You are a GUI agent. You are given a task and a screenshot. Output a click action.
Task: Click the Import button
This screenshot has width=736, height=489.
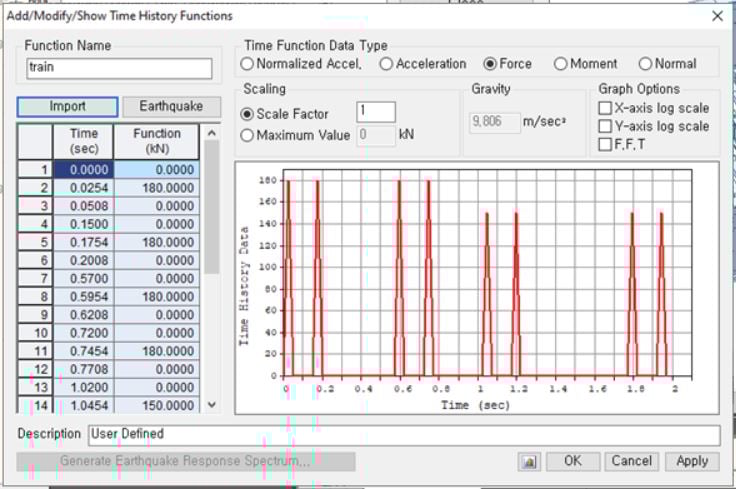coord(68,107)
